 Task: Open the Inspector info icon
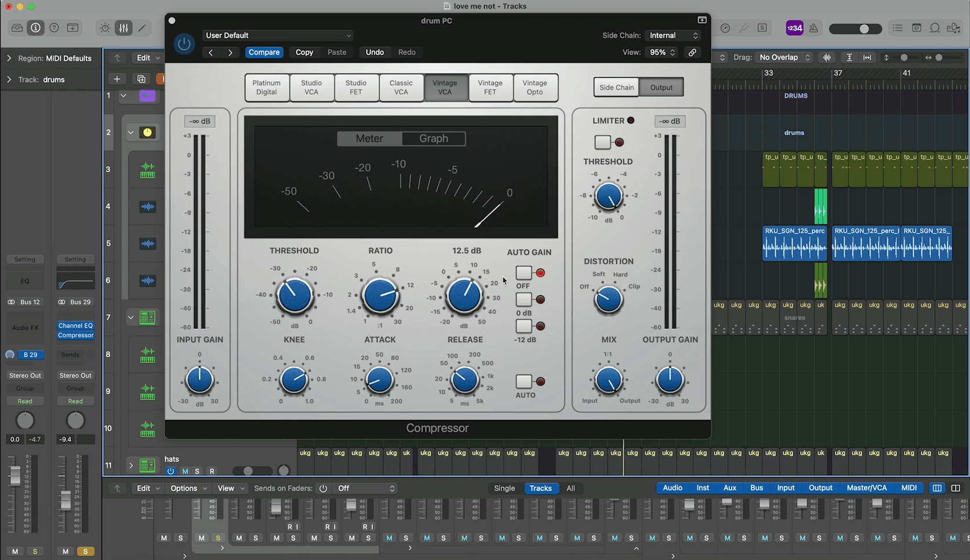[36, 28]
